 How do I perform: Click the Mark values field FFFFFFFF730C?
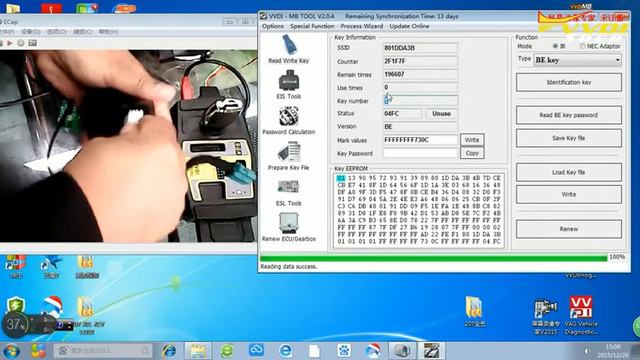coord(420,140)
